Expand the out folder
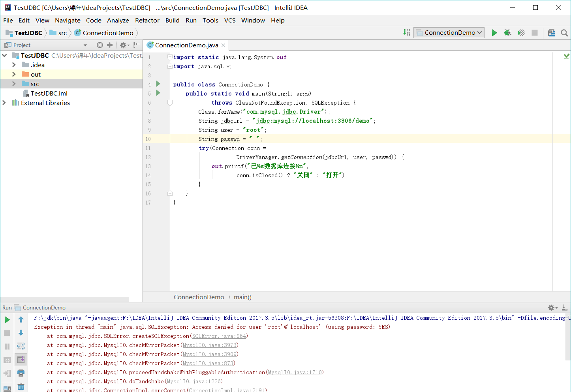The height and width of the screenshot is (392, 571). pyautogui.click(x=14, y=74)
